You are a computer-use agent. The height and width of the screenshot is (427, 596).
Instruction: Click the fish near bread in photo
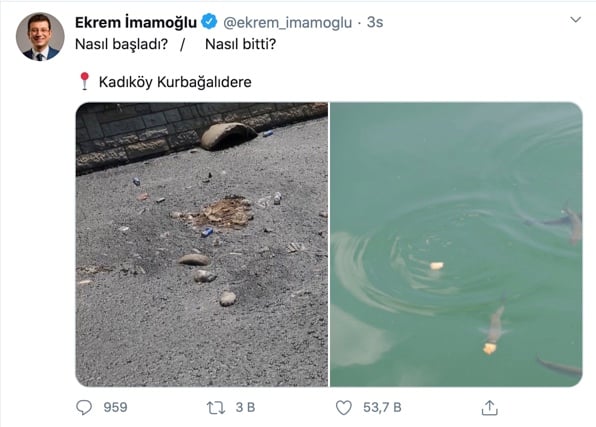[x=495, y=326]
